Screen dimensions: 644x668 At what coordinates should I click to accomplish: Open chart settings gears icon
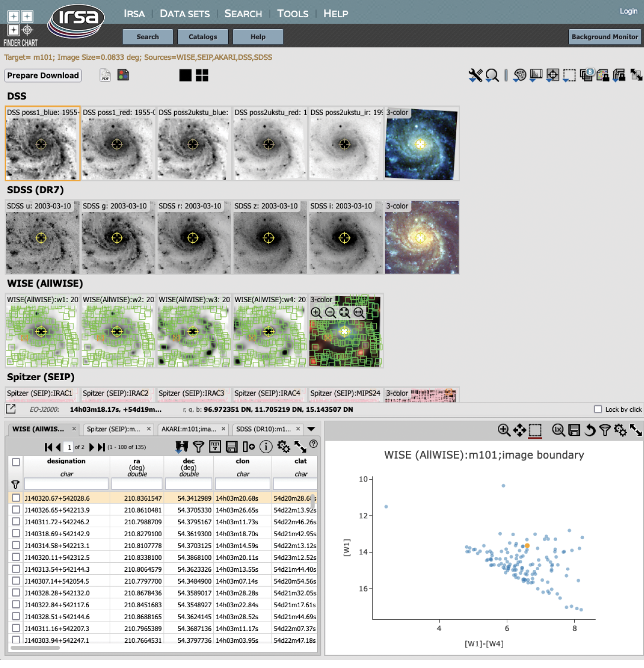pos(620,430)
